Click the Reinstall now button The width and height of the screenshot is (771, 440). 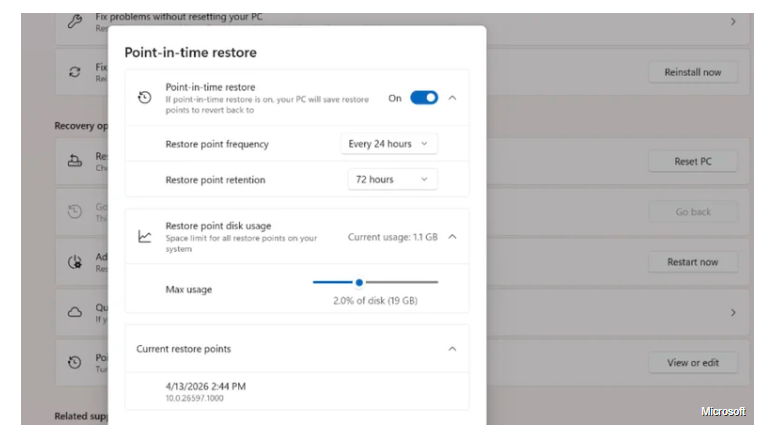tap(693, 72)
